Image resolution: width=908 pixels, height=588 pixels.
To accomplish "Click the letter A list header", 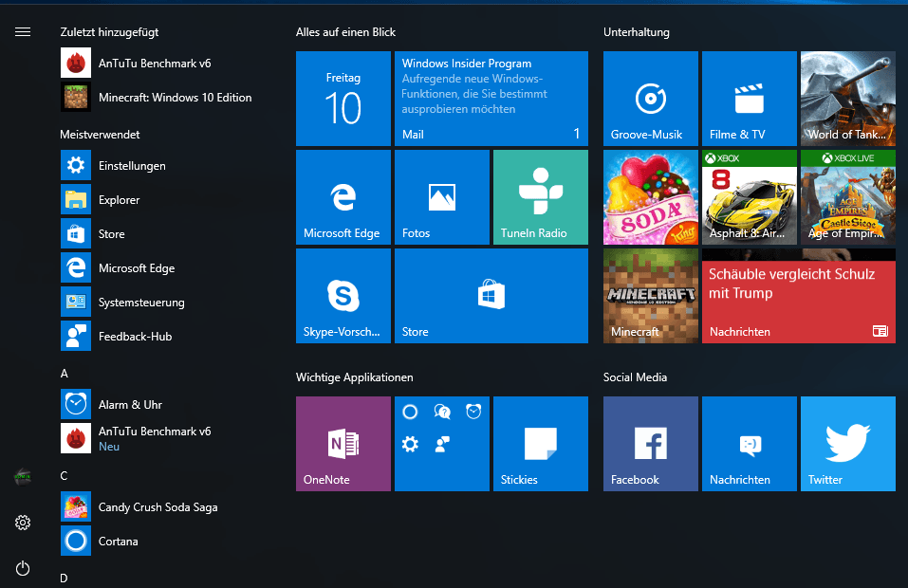I will pos(65,374).
